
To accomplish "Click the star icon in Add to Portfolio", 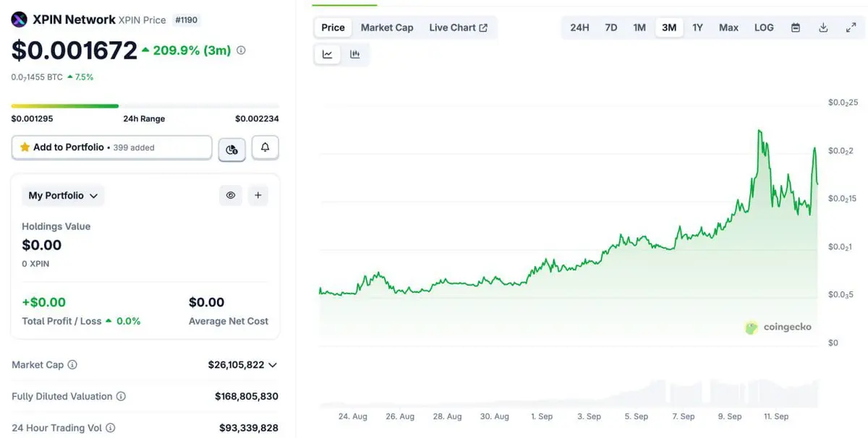I will click(25, 147).
